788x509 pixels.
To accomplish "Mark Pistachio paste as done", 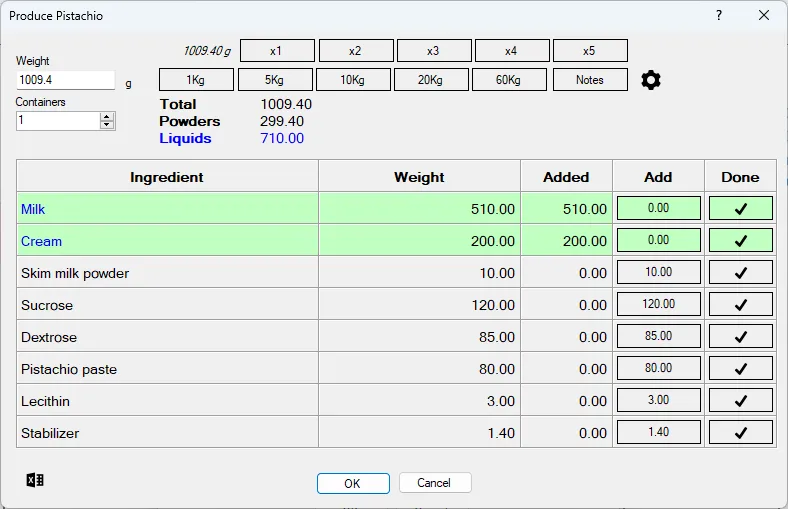I will tap(741, 368).
